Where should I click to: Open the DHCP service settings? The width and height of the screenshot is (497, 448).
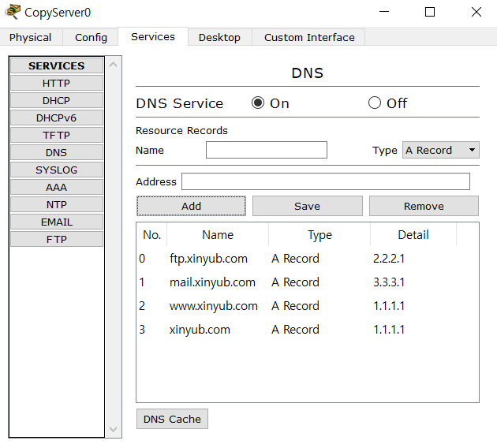(57, 100)
